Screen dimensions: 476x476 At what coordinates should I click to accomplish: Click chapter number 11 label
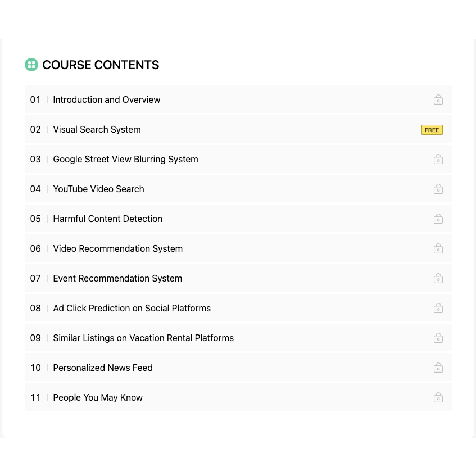click(x=35, y=397)
